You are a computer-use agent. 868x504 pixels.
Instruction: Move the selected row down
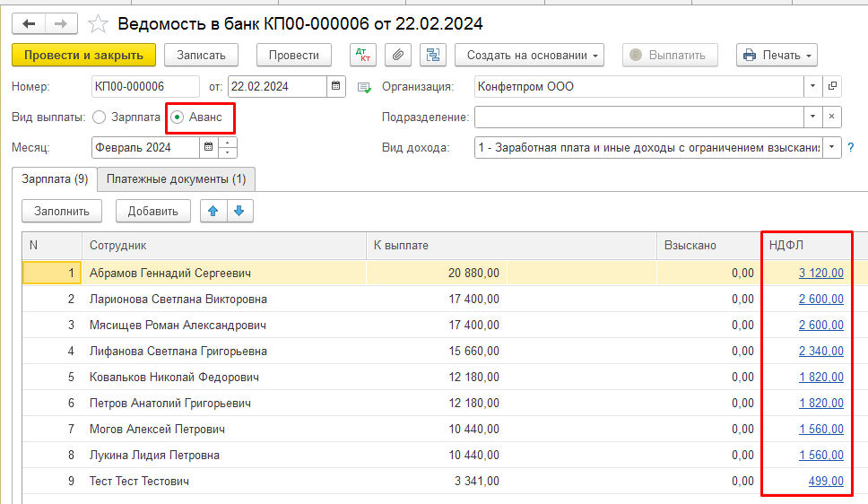239,211
